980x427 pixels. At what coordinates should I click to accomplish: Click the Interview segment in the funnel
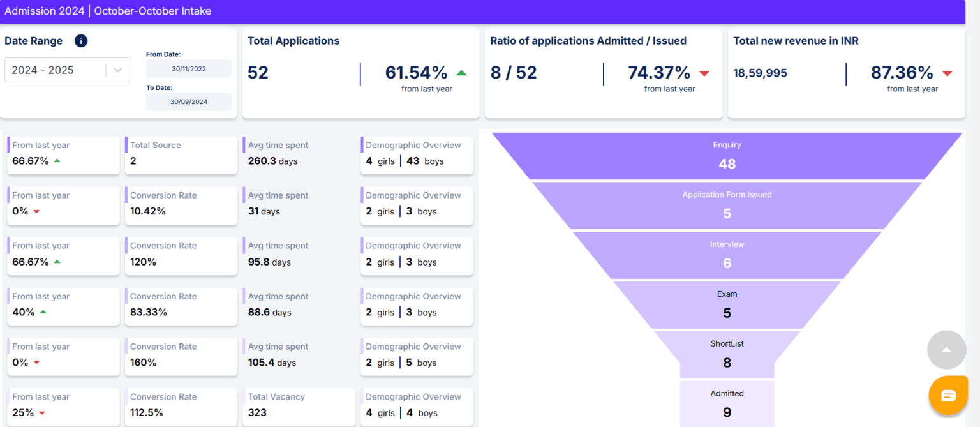727,254
